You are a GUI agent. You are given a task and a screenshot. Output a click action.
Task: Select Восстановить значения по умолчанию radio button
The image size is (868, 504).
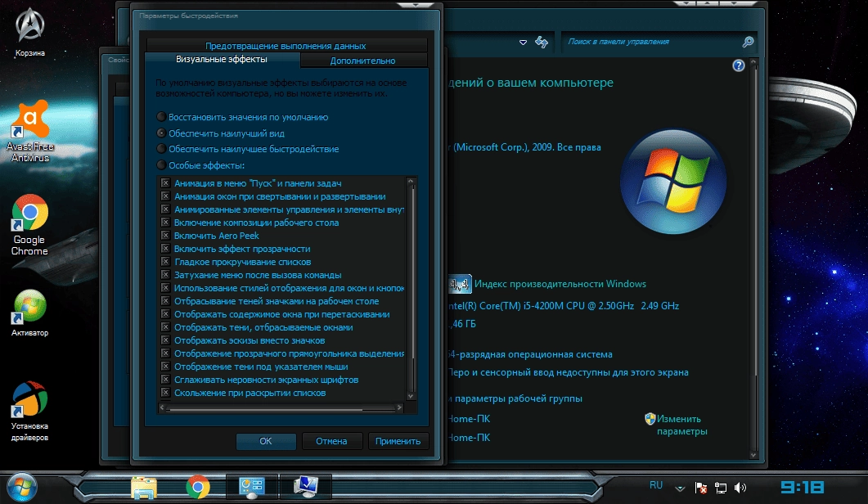tap(161, 117)
